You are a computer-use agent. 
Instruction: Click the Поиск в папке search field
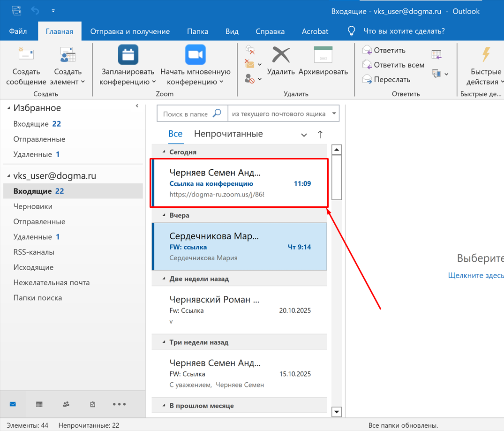click(x=187, y=114)
